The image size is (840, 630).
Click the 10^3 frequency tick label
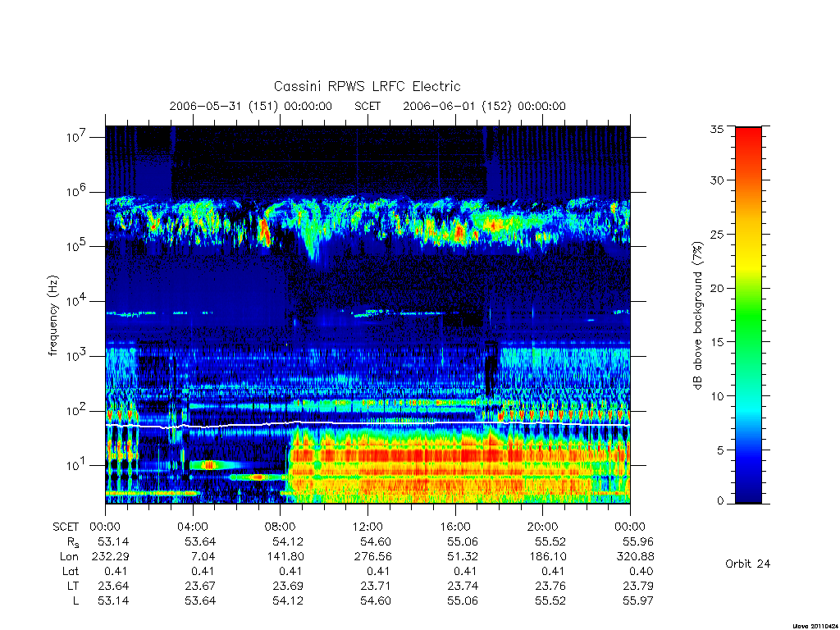click(x=76, y=355)
